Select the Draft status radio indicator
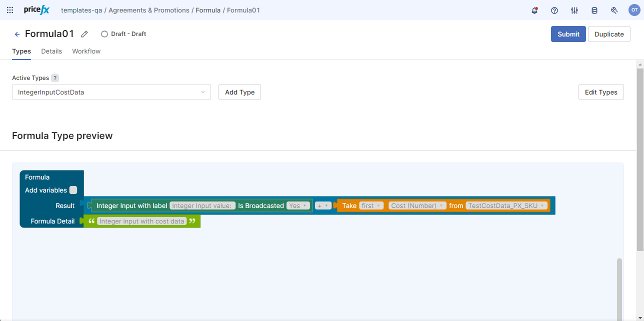The width and height of the screenshot is (644, 321). pos(104,34)
